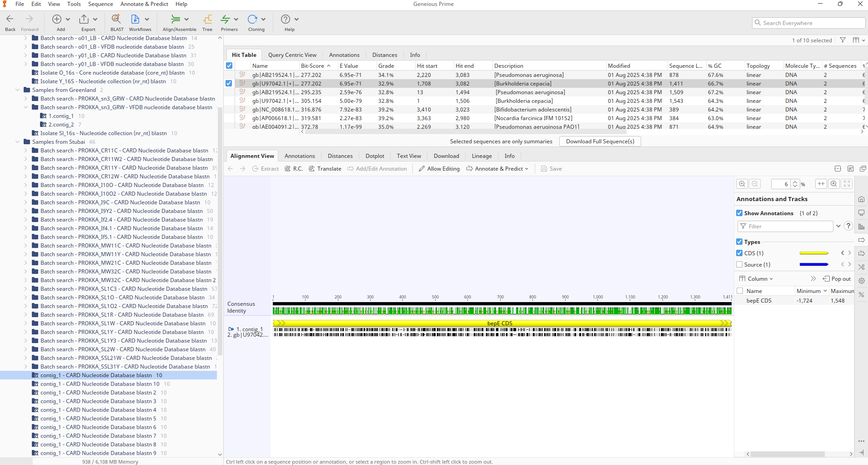This screenshot has height=465, width=868.
Task: Click the Export toolbar icon
Action: pyautogui.click(x=84, y=19)
